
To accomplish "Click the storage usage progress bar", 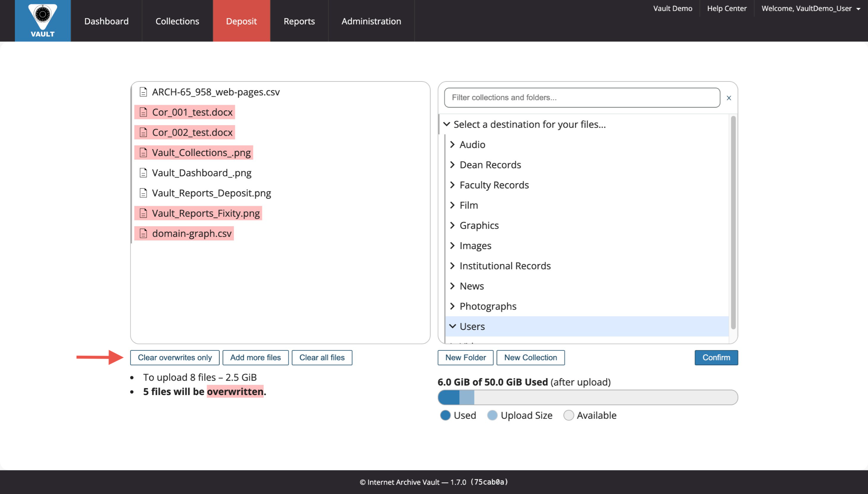I will [x=588, y=397].
